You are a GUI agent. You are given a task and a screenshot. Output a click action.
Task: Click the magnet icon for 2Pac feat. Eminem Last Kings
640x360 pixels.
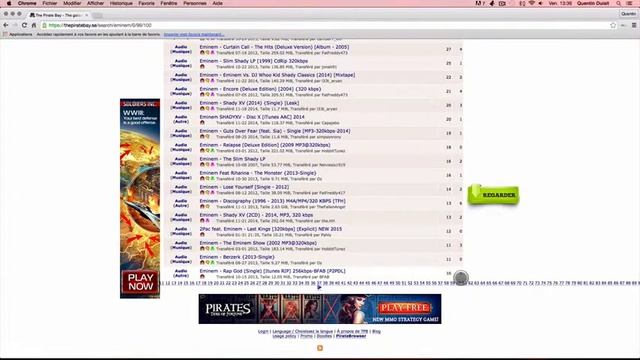[202, 235]
